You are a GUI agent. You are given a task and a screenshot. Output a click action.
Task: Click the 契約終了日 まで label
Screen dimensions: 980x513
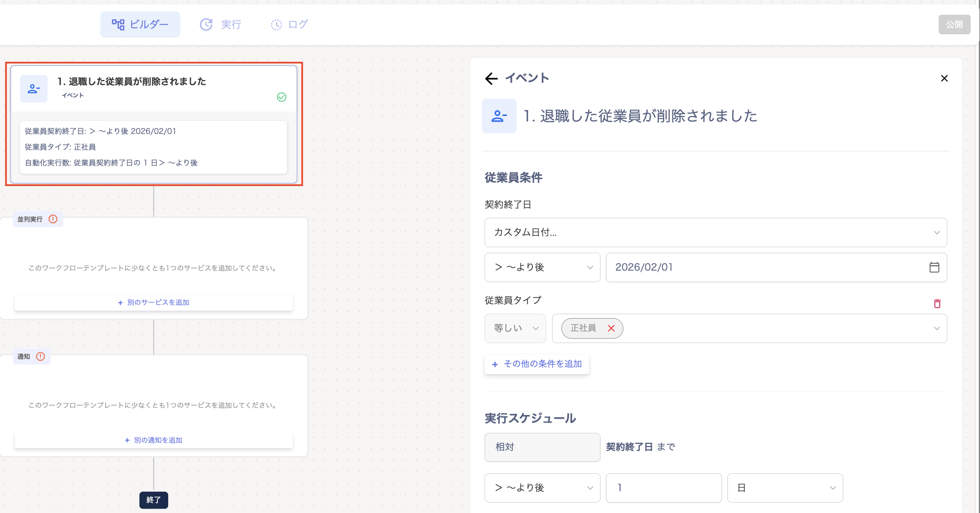tap(641, 447)
